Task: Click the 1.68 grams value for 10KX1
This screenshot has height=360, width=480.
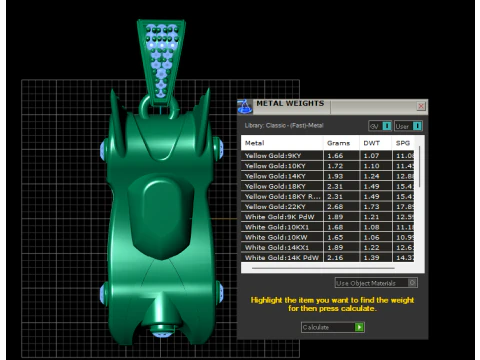Action: coord(335,227)
